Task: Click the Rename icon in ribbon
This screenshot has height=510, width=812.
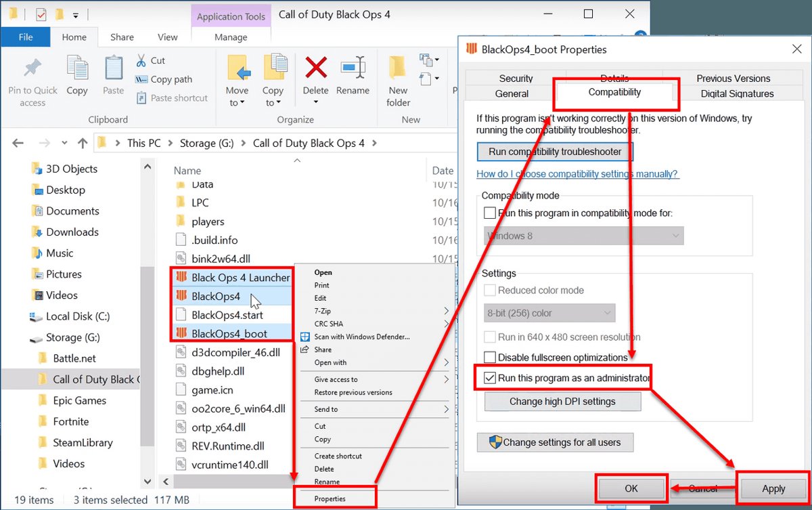Action: (x=353, y=68)
